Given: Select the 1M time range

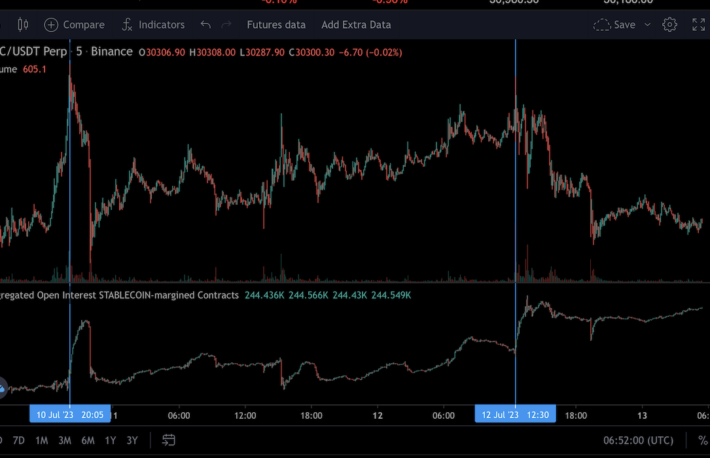Looking at the screenshot, I should pyautogui.click(x=42, y=440).
